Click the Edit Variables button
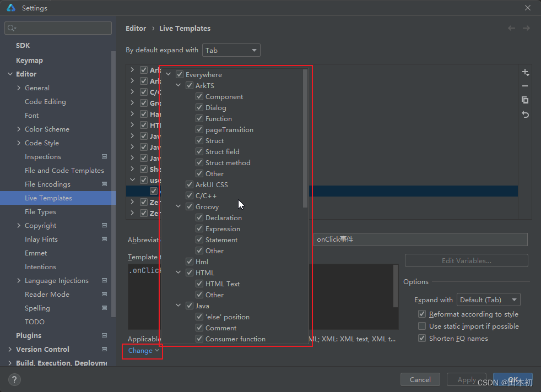541x392 pixels. 466,260
